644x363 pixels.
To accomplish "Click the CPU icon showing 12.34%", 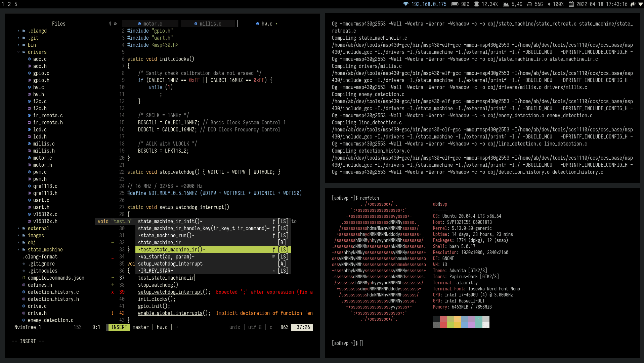I will click(476, 4).
